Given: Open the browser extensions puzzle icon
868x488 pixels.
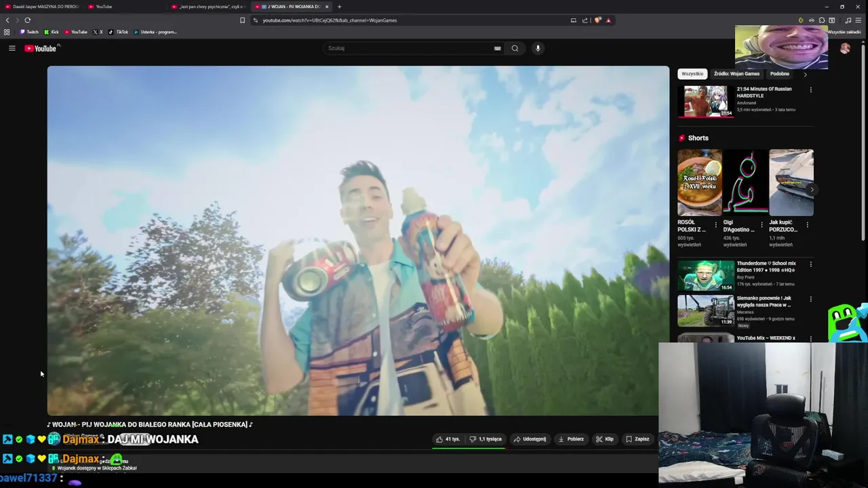Looking at the screenshot, I should (x=822, y=20).
